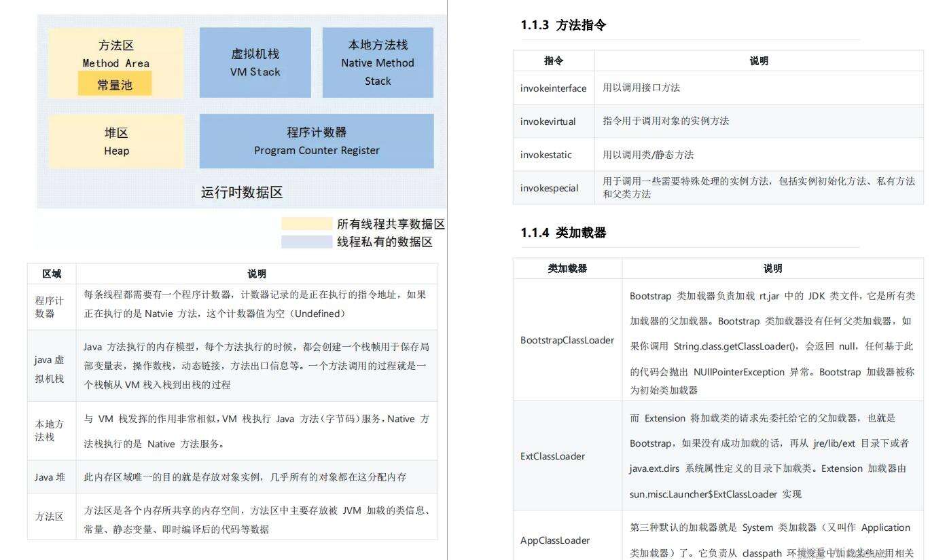Click the 说明 header in the 指令 table

[759, 60]
